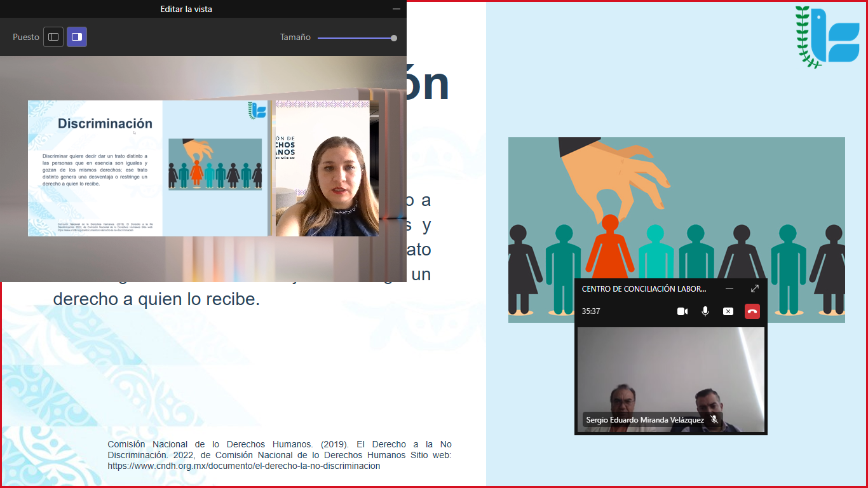The width and height of the screenshot is (868, 488).
Task: Click the presenter webcam preview in edit view
Action: [327, 169]
